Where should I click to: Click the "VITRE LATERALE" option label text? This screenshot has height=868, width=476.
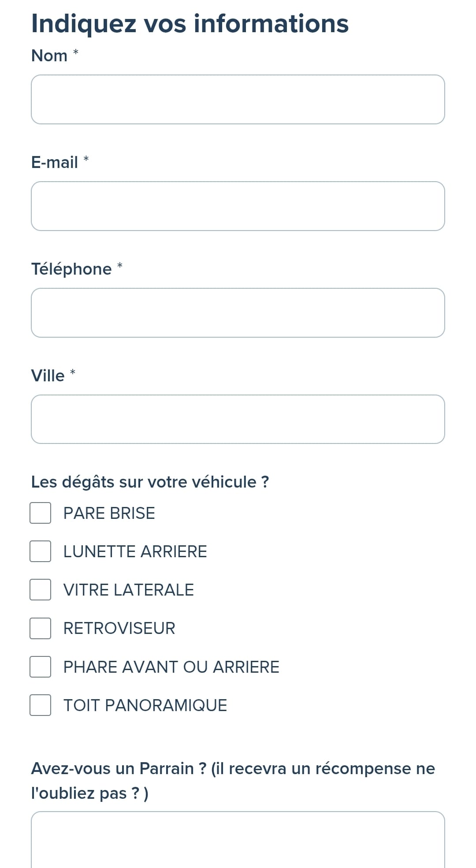129,590
